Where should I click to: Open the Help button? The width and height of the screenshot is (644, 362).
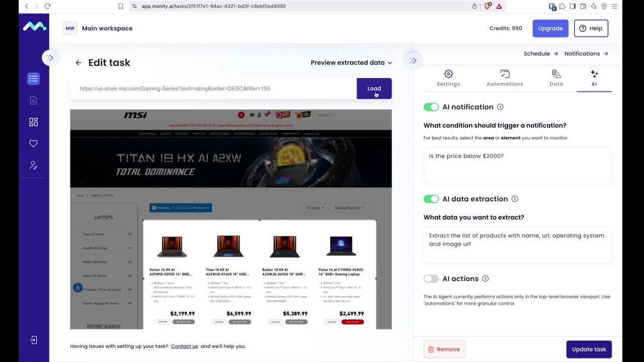[x=591, y=28]
